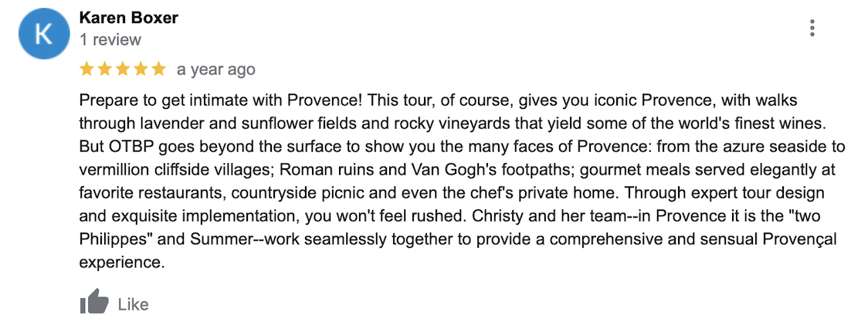Open the three-dot more options menu
Viewport: 868px width, 332px height.
tap(812, 28)
